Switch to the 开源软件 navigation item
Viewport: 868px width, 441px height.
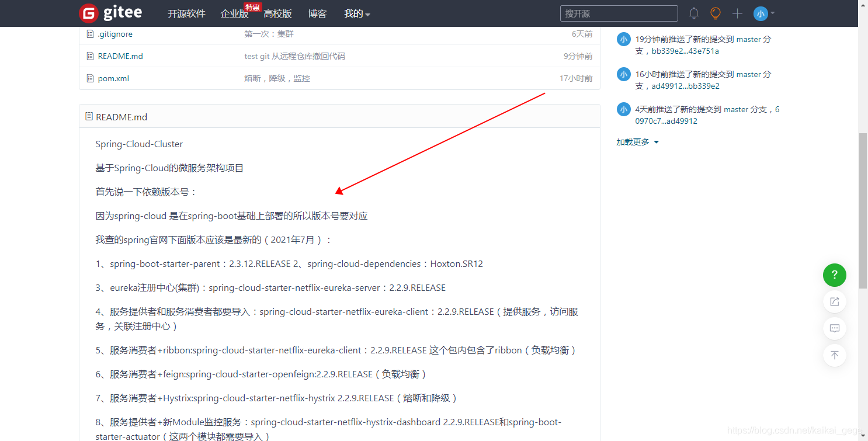[186, 13]
